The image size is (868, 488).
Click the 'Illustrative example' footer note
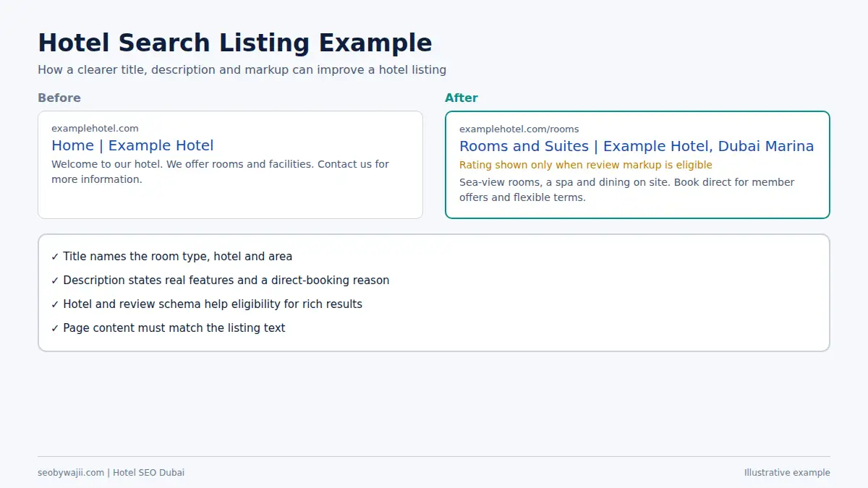click(787, 473)
